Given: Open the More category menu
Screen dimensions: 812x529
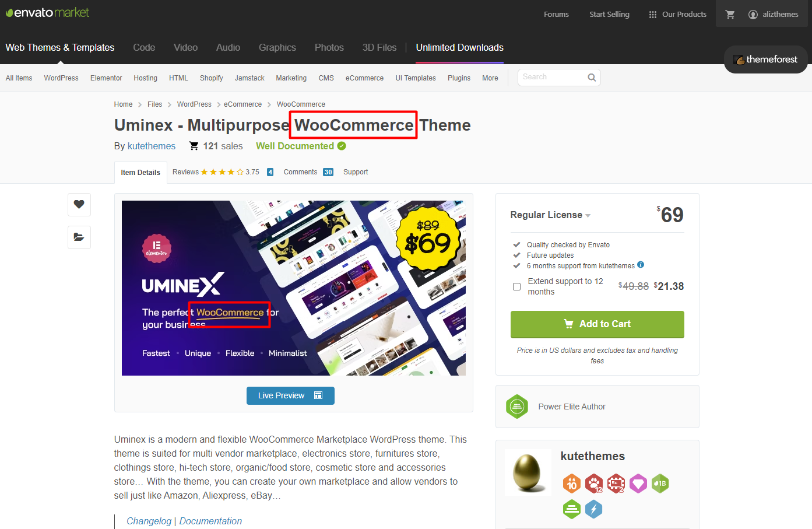Looking at the screenshot, I should pyautogui.click(x=490, y=78).
